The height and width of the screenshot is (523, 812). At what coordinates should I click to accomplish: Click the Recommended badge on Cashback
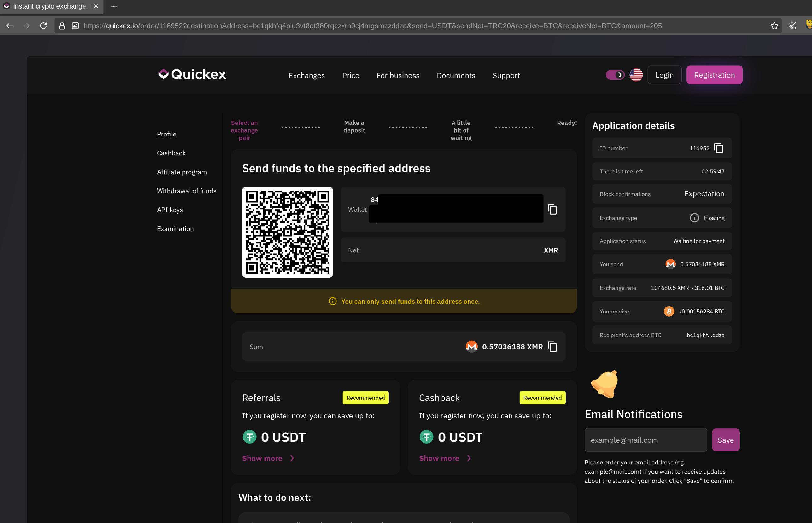tap(542, 397)
